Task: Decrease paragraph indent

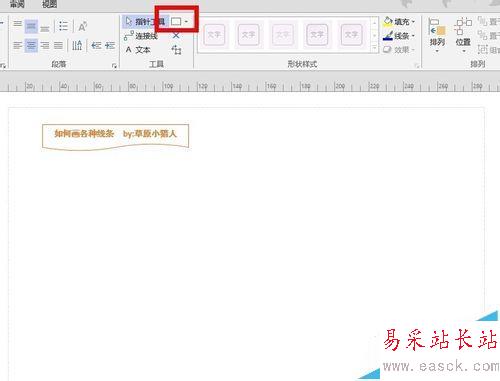Action: click(96, 45)
